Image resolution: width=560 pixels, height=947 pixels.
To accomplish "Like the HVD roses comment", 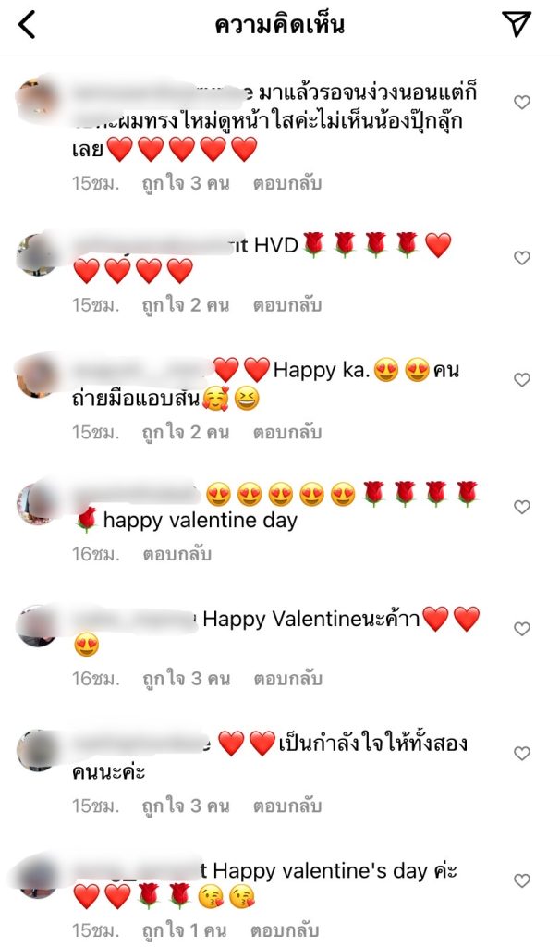I will [522, 258].
